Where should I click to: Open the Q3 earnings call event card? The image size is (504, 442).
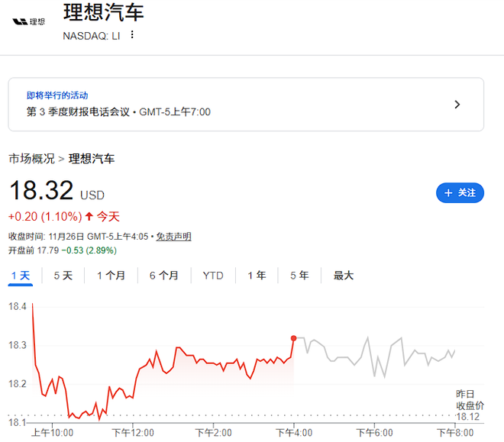click(229, 105)
